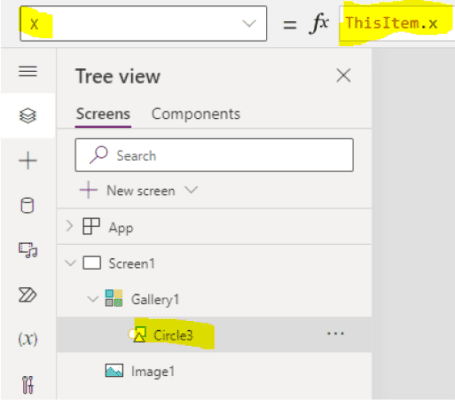Click the Insert plus icon in sidebar
455x400 pixels.
[x=28, y=160]
